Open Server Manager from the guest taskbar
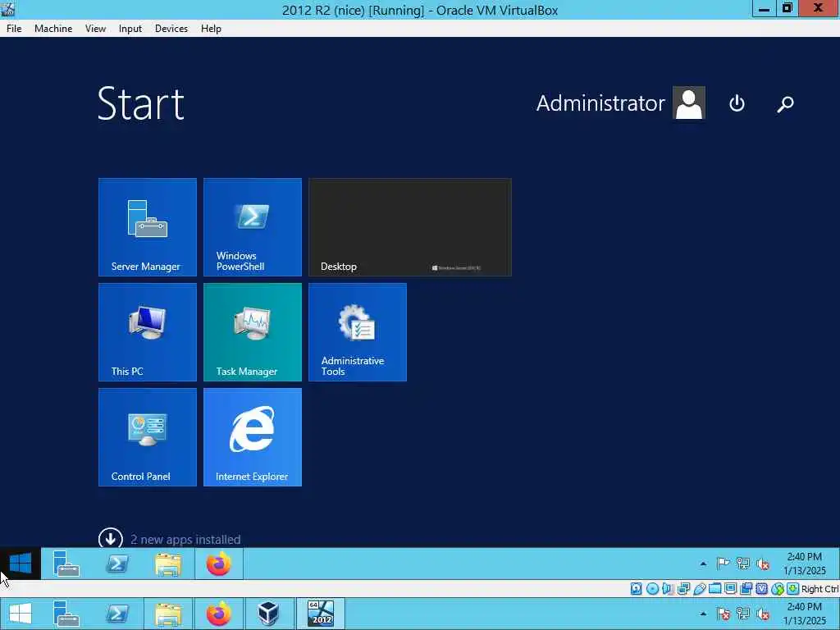840x630 pixels. (x=66, y=564)
